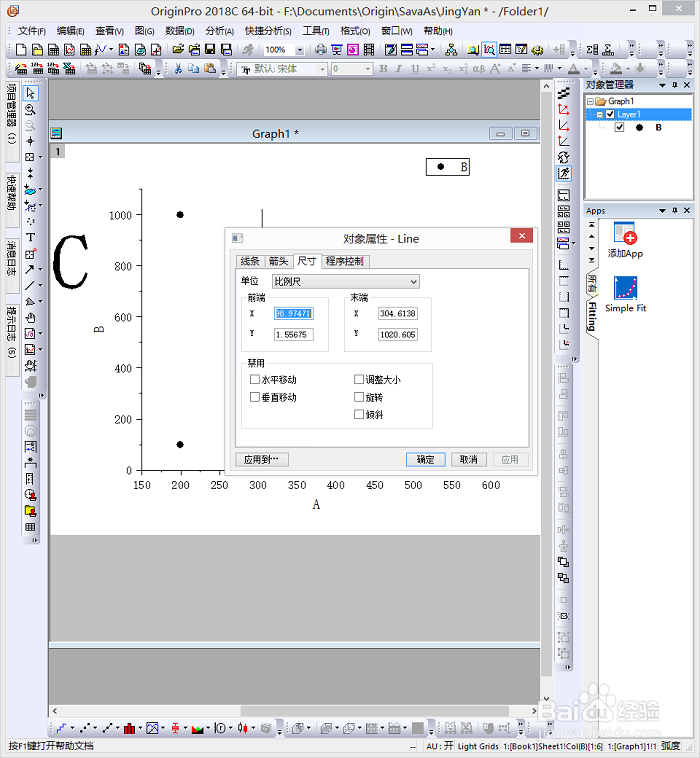The width and height of the screenshot is (700, 758).
Task: Collapse the Graph1 tree node
Action: click(x=590, y=102)
